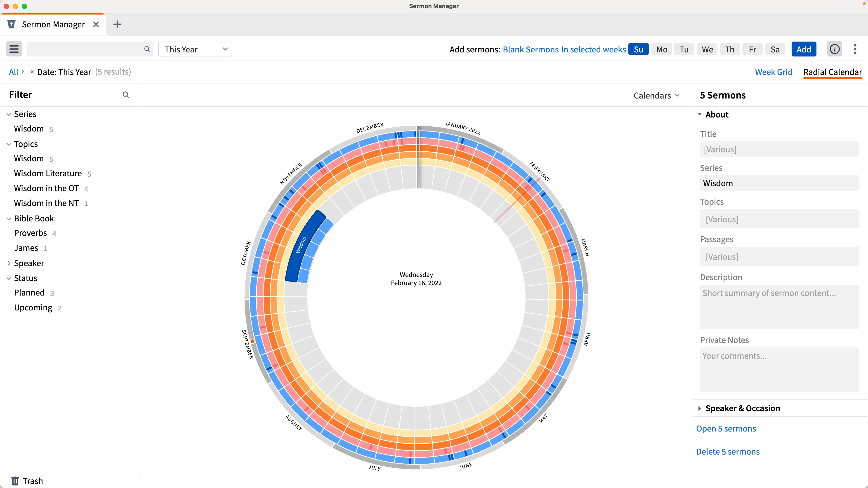Viewport: 868px width, 488px height.
Task: Open the hamburger sidebar menu
Action: coord(14,49)
